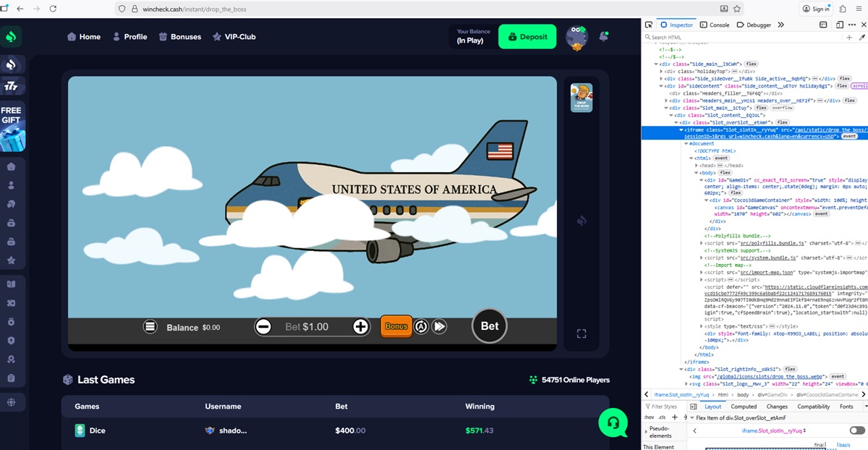Go to VIP-Club in the top navigation
The width and height of the screenshot is (868, 450).
(x=234, y=37)
